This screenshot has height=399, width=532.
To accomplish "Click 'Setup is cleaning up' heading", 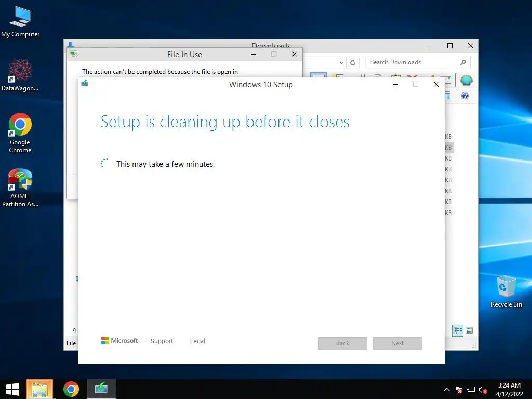I will coord(225,122).
